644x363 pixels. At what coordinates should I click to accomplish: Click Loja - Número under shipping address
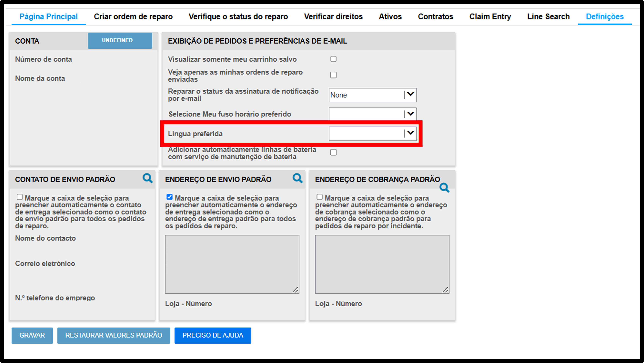pos(189,304)
